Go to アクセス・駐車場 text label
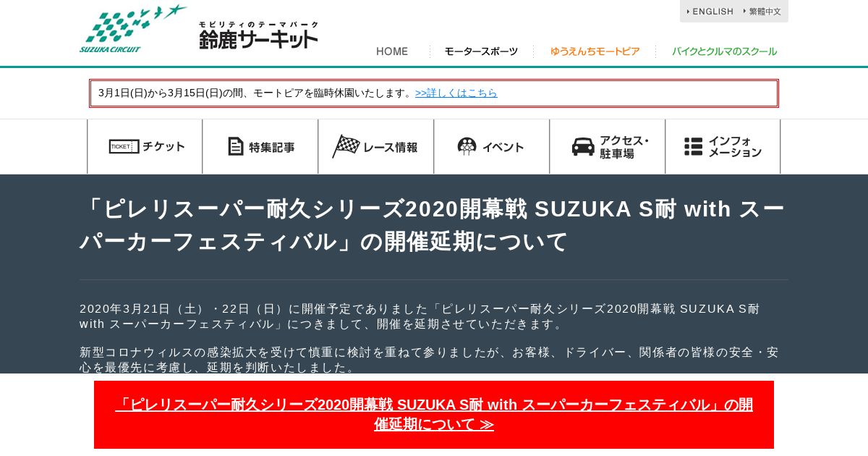Viewport: 868px width, 456px height. pyautogui.click(x=624, y=147)
